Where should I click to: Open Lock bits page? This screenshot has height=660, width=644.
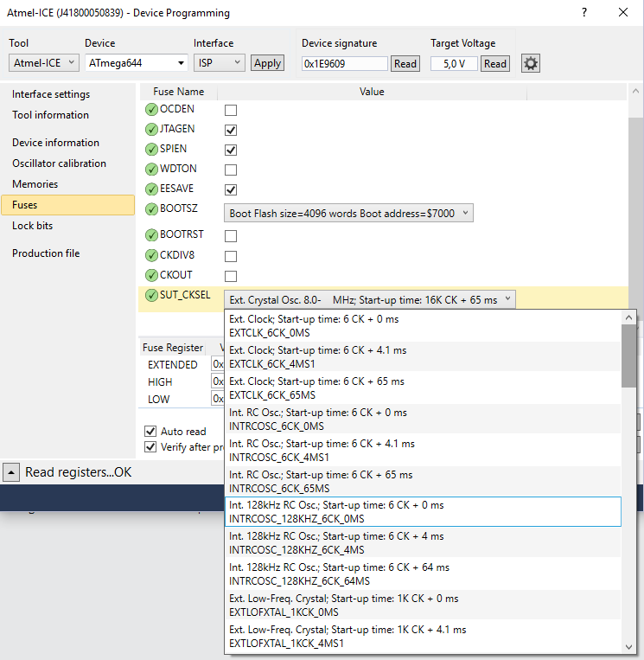(x=32, y=226)
